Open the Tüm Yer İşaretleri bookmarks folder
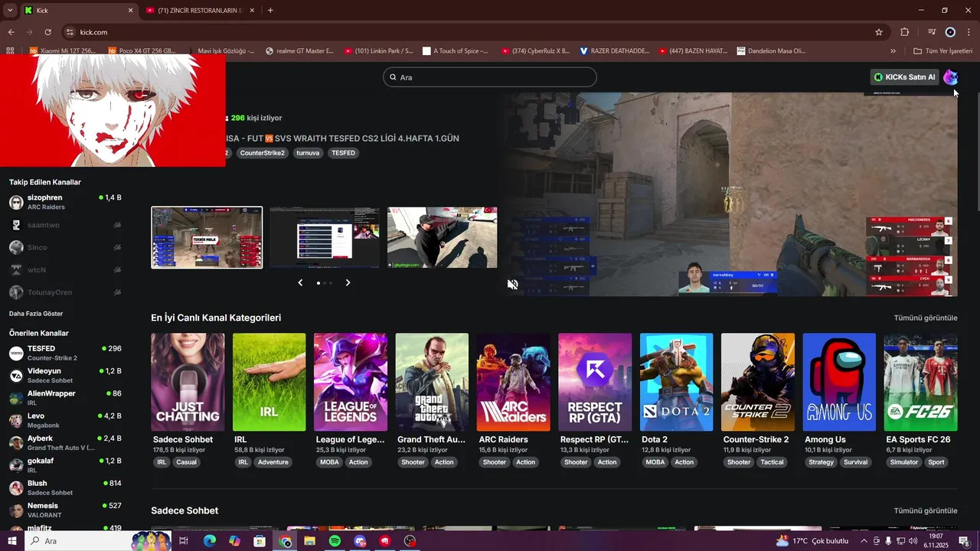Viewport: 980px width, 551px height. pos(943,51)
